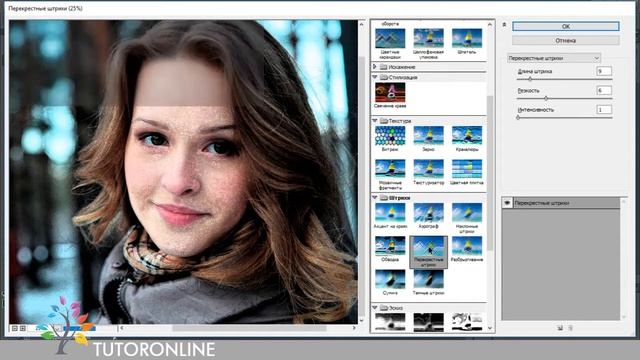Select the Шпатель filter thumbnail
The width and height of the screenshot is (640, 360).
pos(467,38)
